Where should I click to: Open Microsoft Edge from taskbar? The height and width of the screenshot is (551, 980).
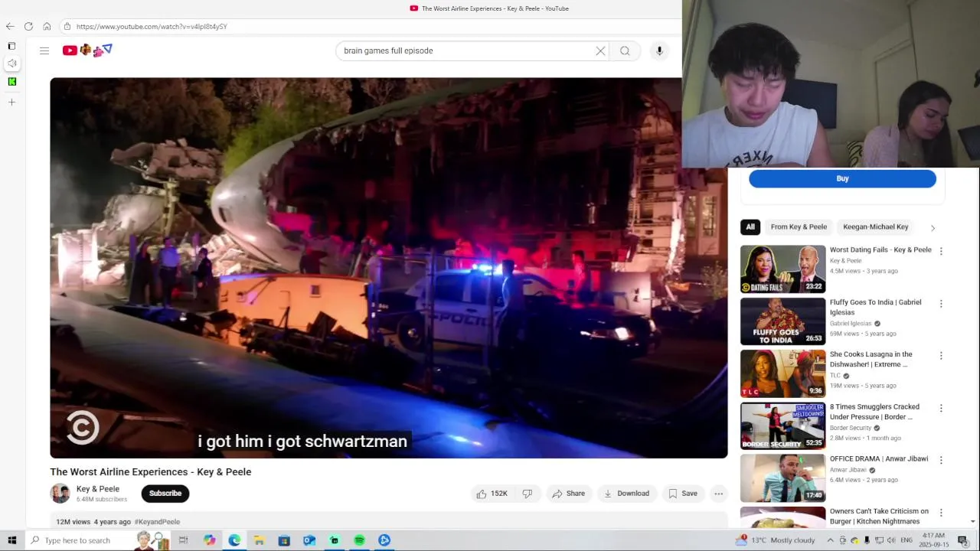(x=234, y=540)
